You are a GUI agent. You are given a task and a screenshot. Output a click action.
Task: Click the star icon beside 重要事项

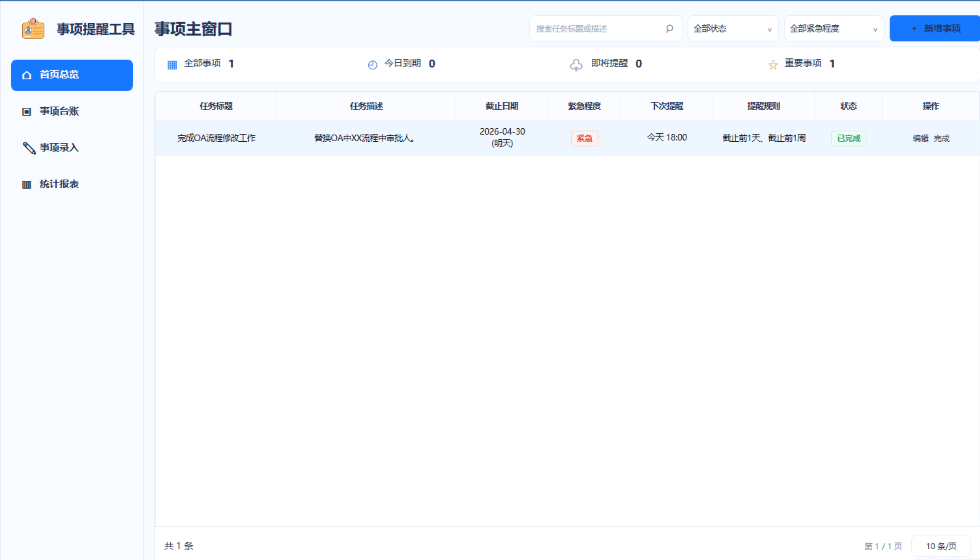click(773, 64)
